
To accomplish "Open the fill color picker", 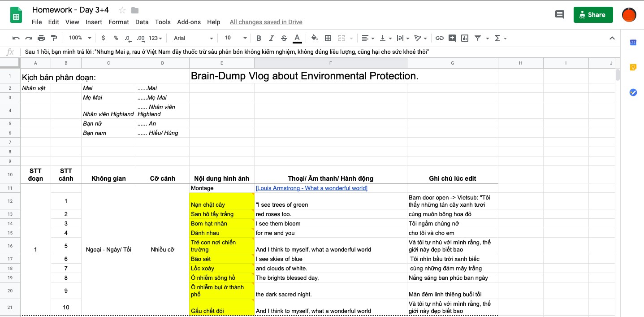I will pyautogui.click(x=315, y=38).
